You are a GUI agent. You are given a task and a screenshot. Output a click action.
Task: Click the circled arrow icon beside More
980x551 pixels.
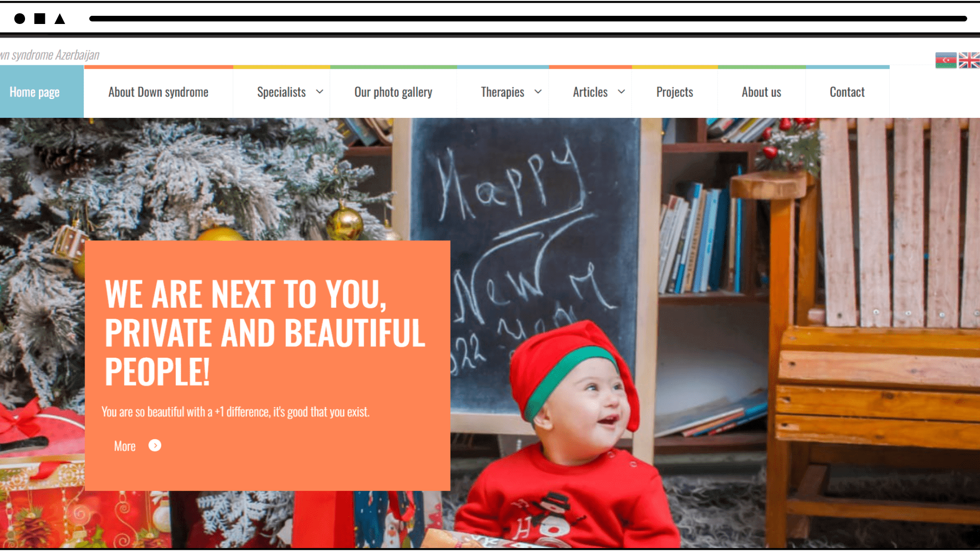(155, 445)
